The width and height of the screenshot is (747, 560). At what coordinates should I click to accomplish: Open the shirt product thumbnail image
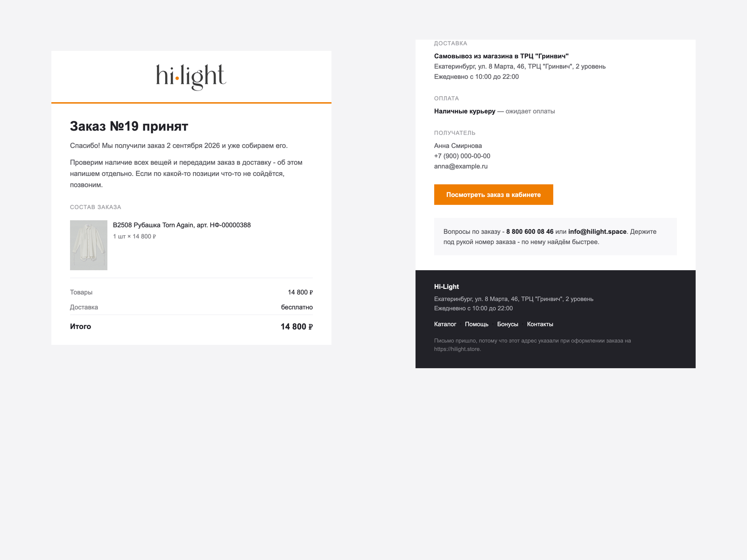89,245
